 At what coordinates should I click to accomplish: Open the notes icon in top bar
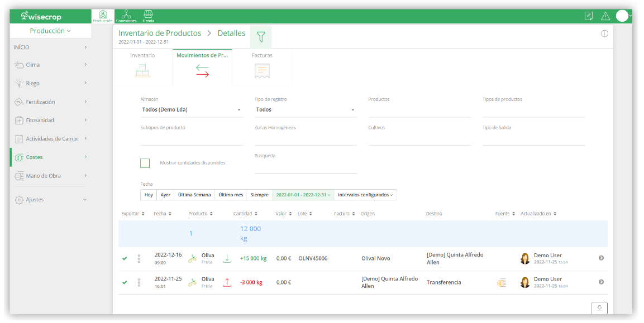pos(589,16)
